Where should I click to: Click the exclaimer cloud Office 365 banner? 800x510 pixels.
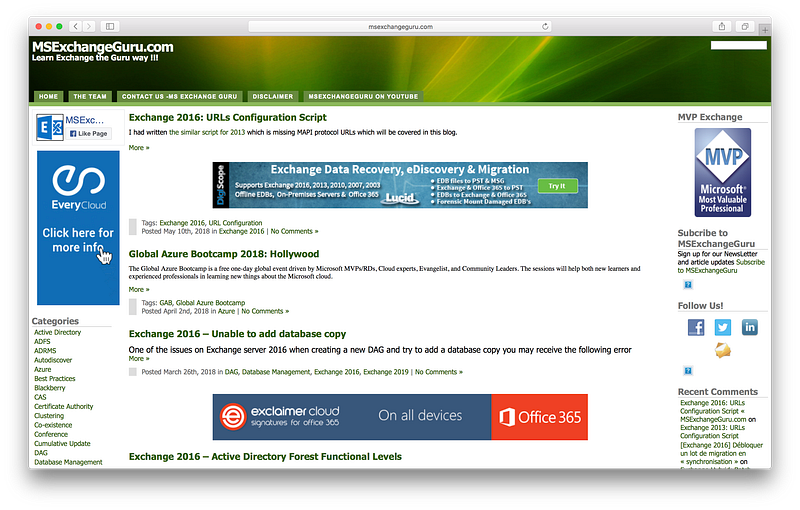coord(400,417)
